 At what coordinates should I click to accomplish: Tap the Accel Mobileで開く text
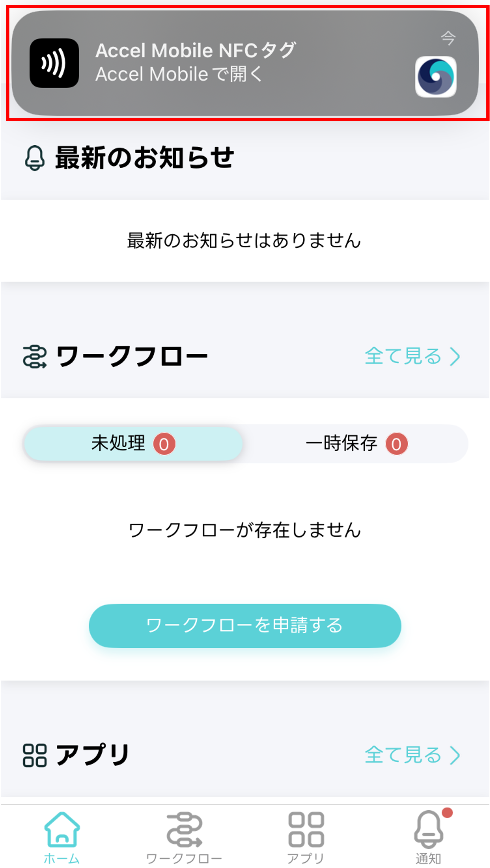(x=179, y=74)
